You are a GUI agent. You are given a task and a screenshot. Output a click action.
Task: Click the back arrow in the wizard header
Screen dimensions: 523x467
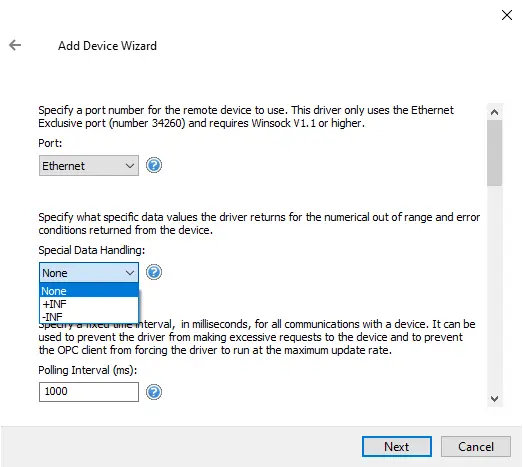coord(15,45)
